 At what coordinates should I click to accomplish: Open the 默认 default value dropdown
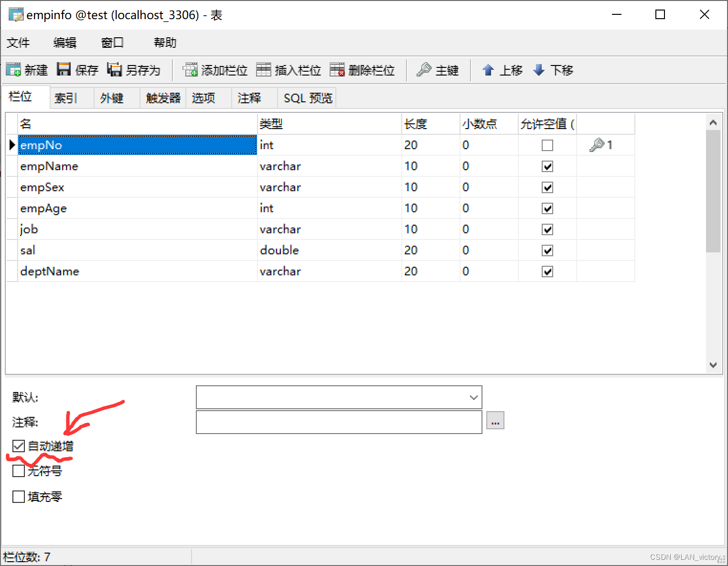pyautogui.click(x=473, y=397)
